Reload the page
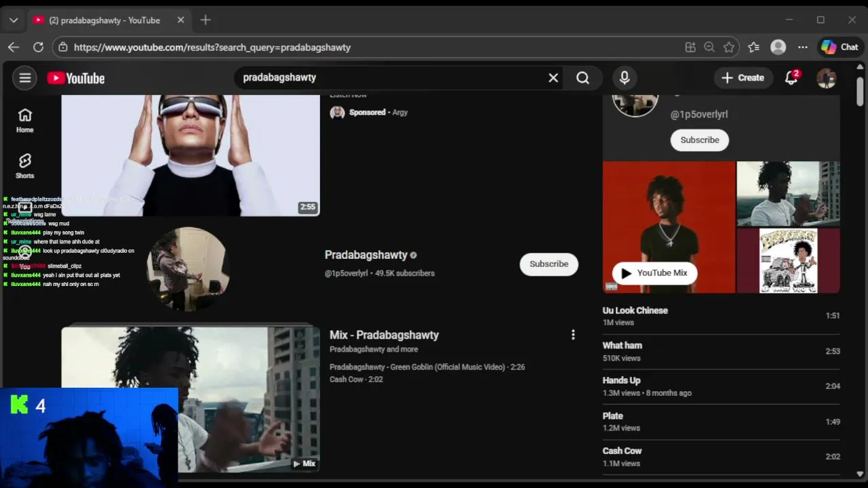868x488 pixels. 38,47
